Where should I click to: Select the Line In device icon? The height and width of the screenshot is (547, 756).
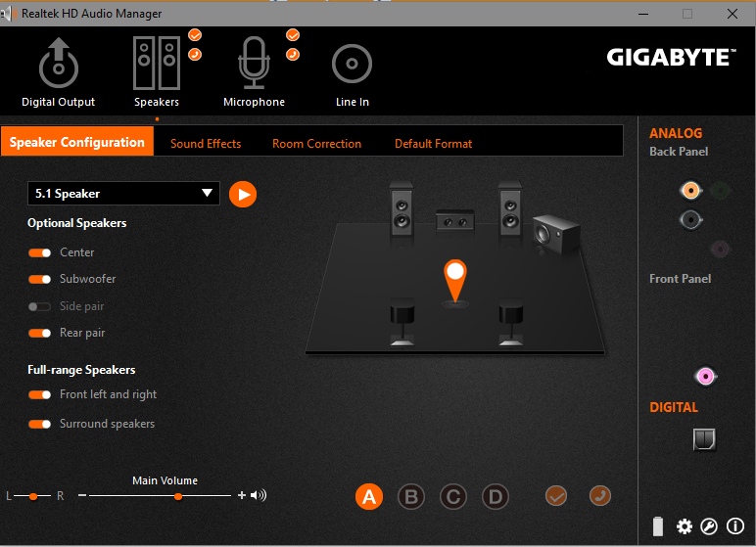(352, 64)
